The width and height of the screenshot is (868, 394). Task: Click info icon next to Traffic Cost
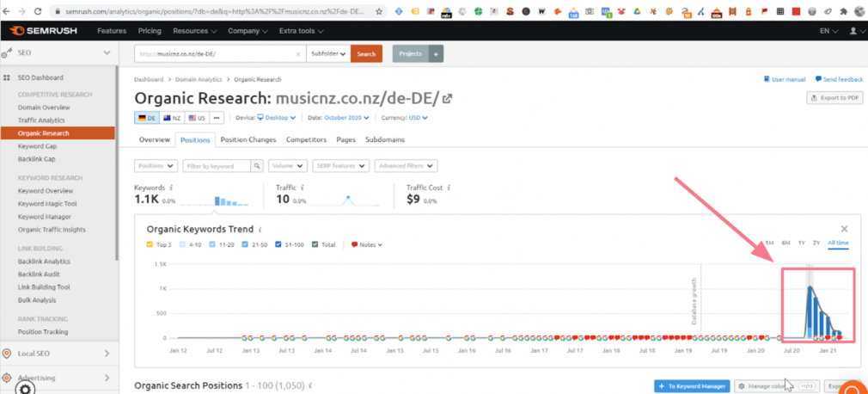(449, 188)
